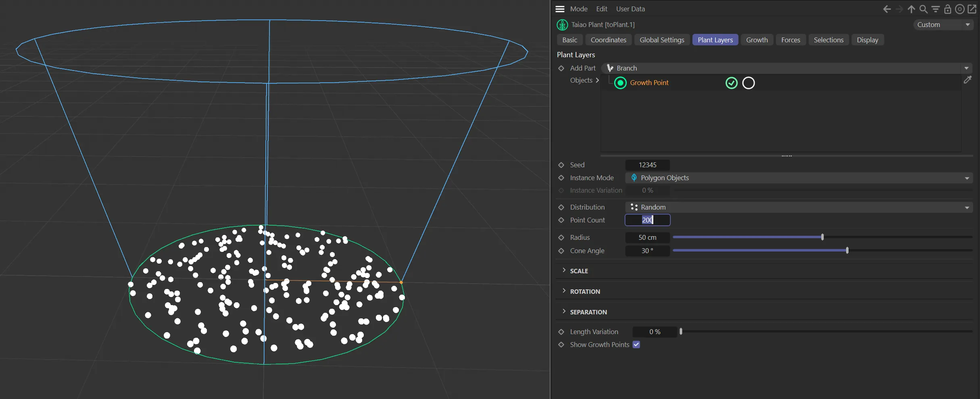
Task: Switch to the Growth tab
Action: tap(757, 40)
